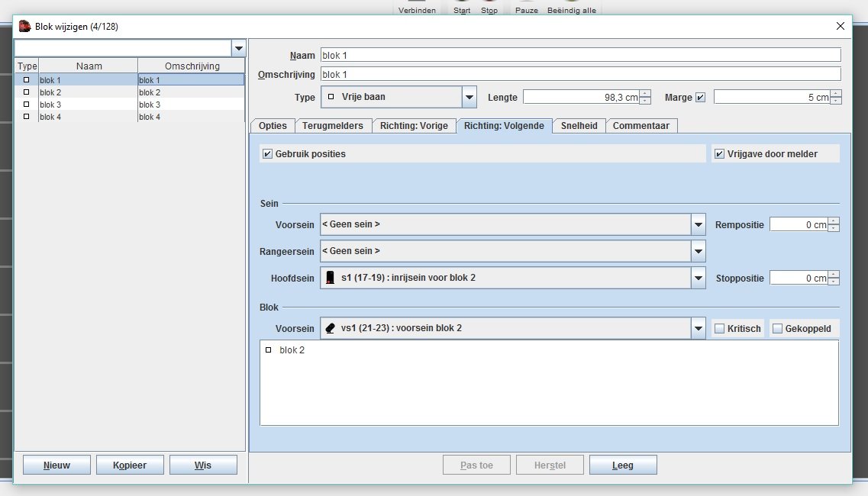Click the Nieuw button

(56, 465)
